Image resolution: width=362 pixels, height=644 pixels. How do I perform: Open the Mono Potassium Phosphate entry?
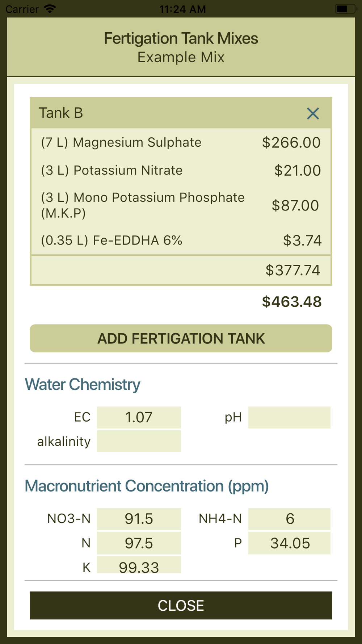[181, 205]
